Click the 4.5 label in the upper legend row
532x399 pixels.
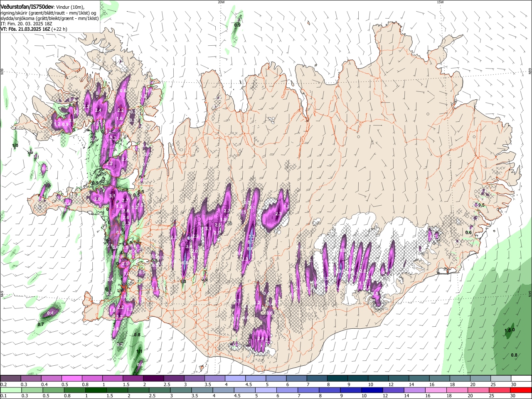249,384
